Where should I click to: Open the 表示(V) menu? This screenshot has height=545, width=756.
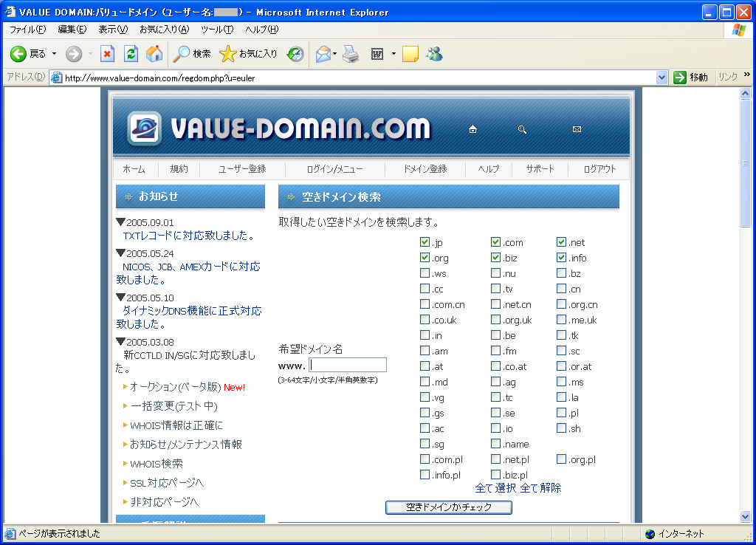(113, 30)
